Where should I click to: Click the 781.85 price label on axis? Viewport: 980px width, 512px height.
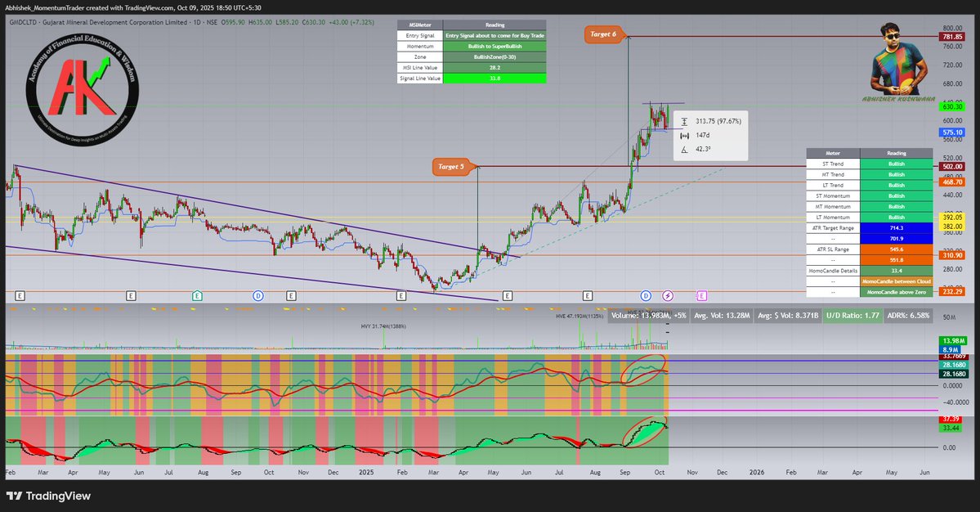(x=952, y=37)
